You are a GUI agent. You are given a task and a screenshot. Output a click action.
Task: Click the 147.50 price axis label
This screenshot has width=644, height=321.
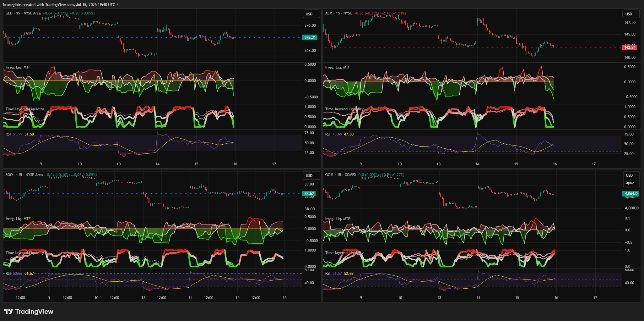pos(630,23)
